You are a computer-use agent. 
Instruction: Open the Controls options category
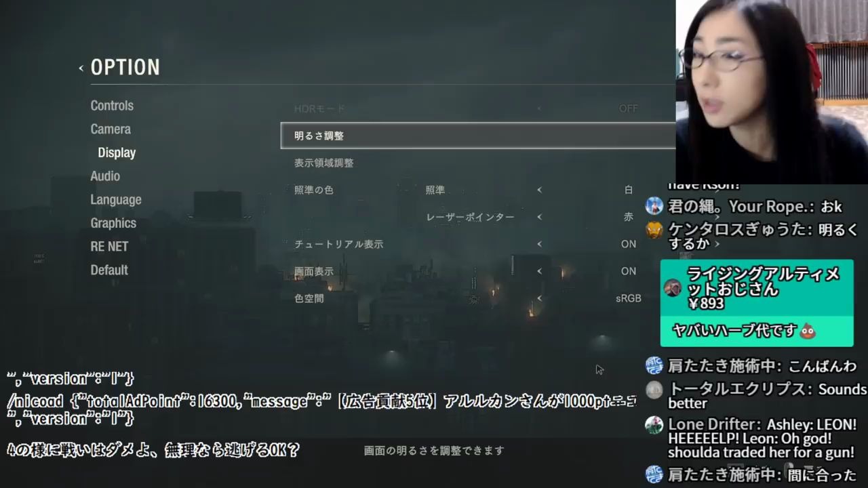point(112,106)
